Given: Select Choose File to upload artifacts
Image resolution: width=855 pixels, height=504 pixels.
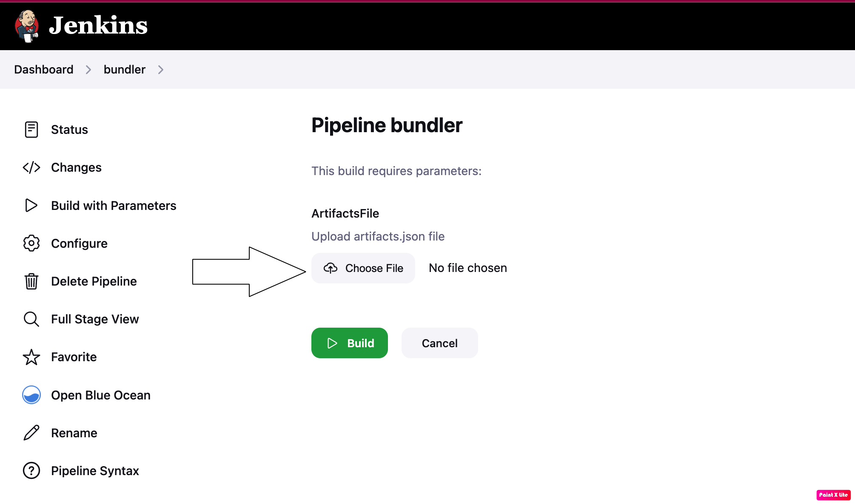Looking at the screenshot, I should coord(363,268).
